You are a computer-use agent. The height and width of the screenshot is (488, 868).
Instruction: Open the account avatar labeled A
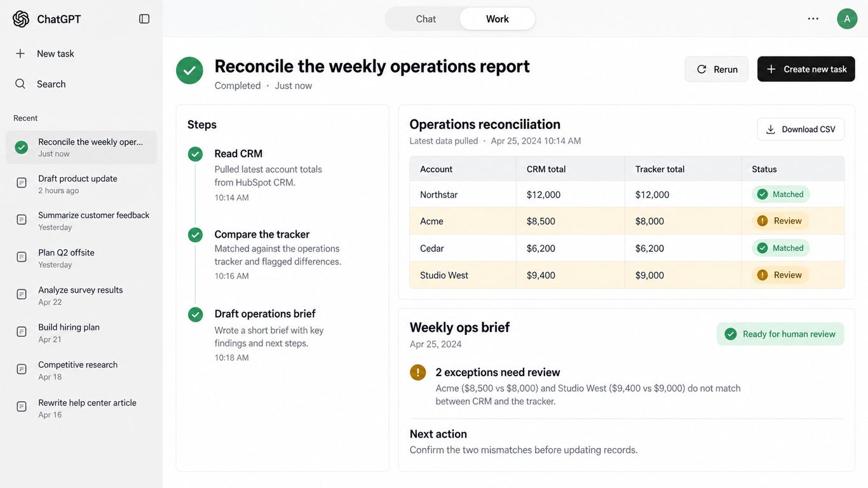(x=847, y=19)
